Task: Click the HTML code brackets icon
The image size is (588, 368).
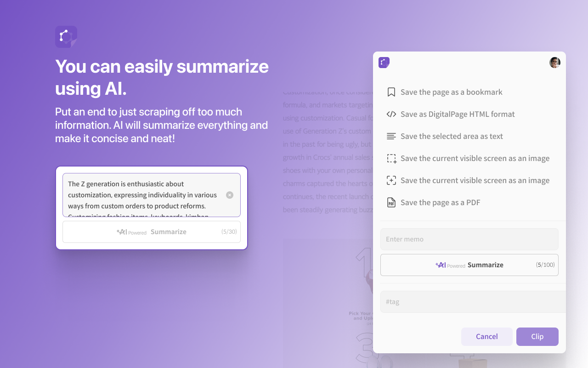Action: click(x=391, y=114)
